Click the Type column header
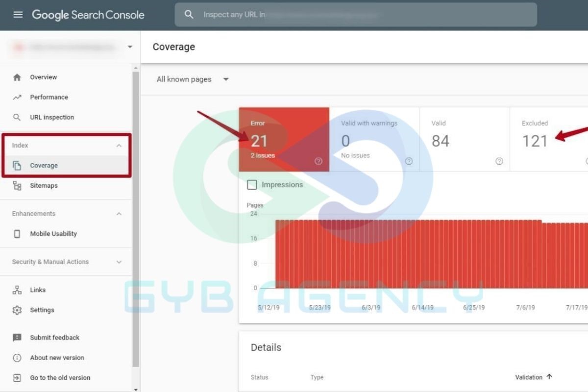The image size is (588, 392). [317, 377]
